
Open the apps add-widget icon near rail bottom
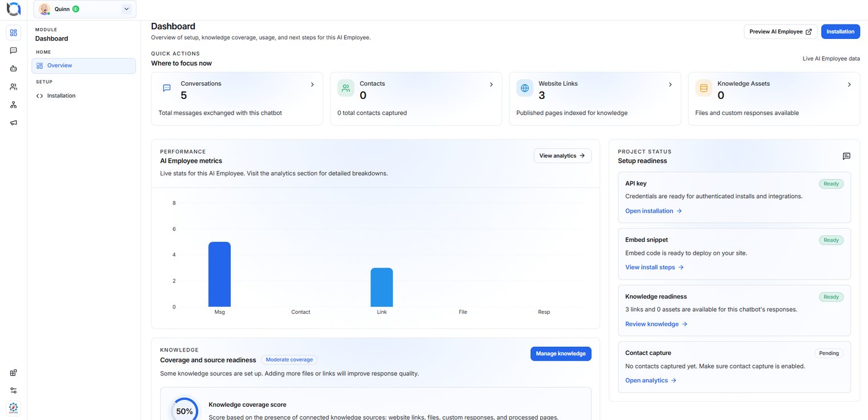click(14, 373)
